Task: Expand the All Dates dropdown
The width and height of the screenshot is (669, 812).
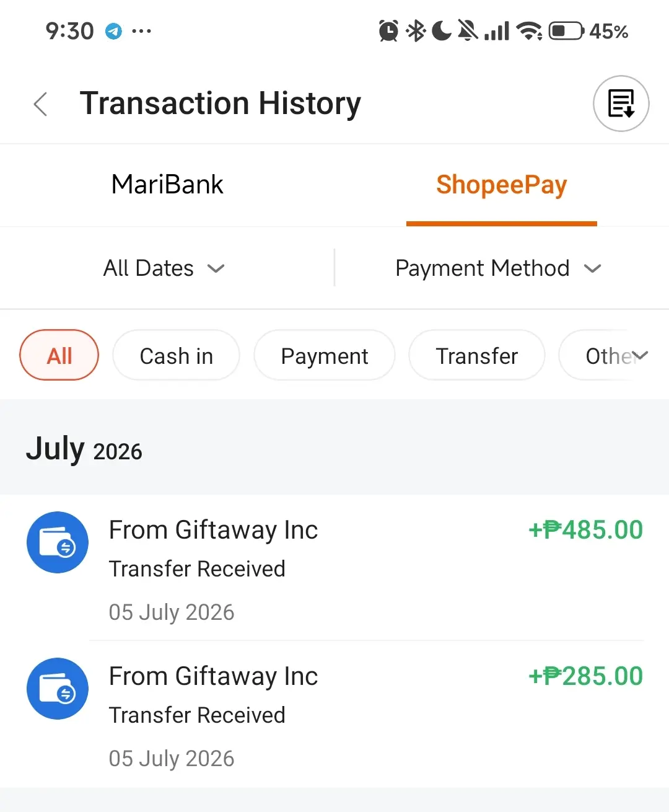Action: point(164,268)
